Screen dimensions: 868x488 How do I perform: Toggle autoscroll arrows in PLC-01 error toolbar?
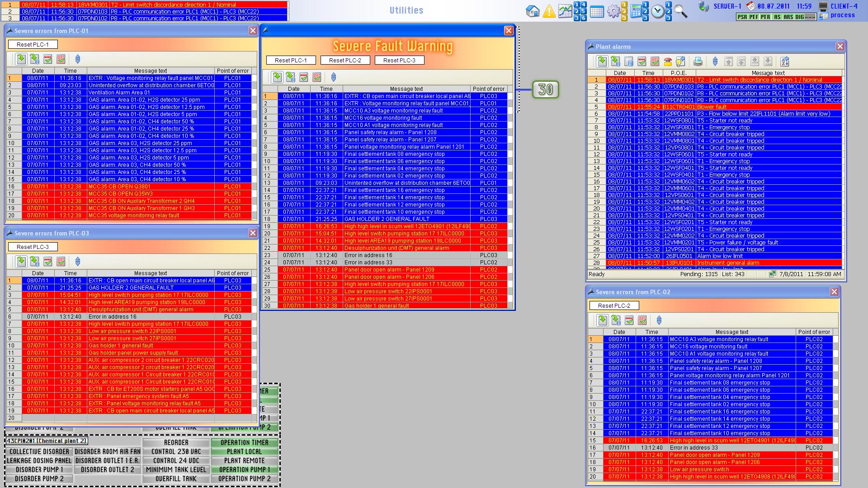[x=78, y=59]
